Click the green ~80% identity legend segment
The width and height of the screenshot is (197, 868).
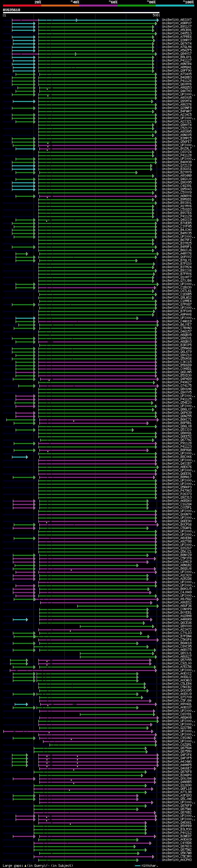point(137,6)
